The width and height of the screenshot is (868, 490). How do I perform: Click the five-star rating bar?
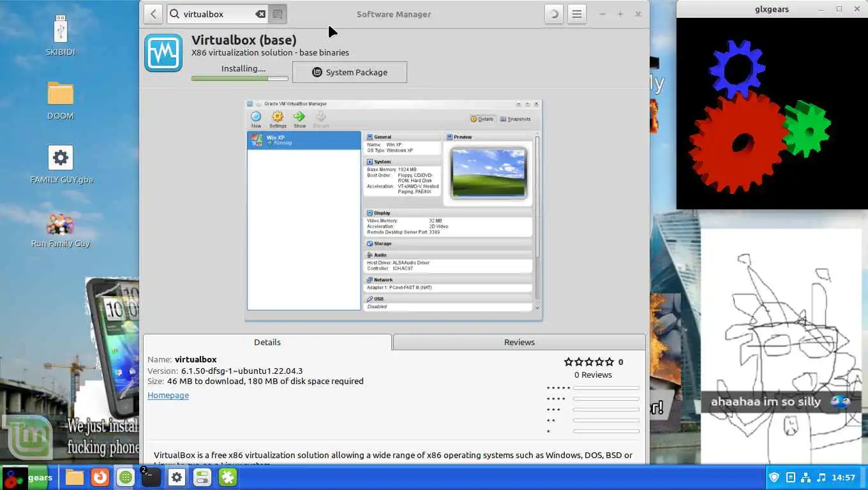tap(606, 388)
